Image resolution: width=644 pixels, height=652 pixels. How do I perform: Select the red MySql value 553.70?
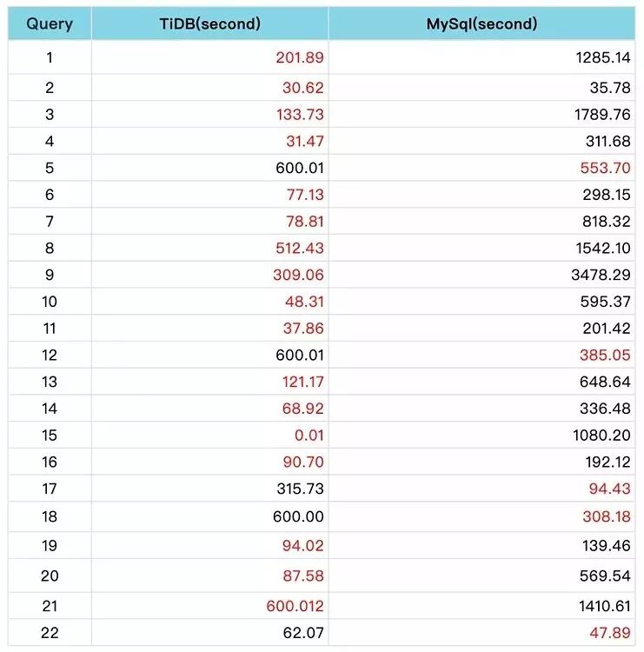pyautogui.click(x=606, y=167)
